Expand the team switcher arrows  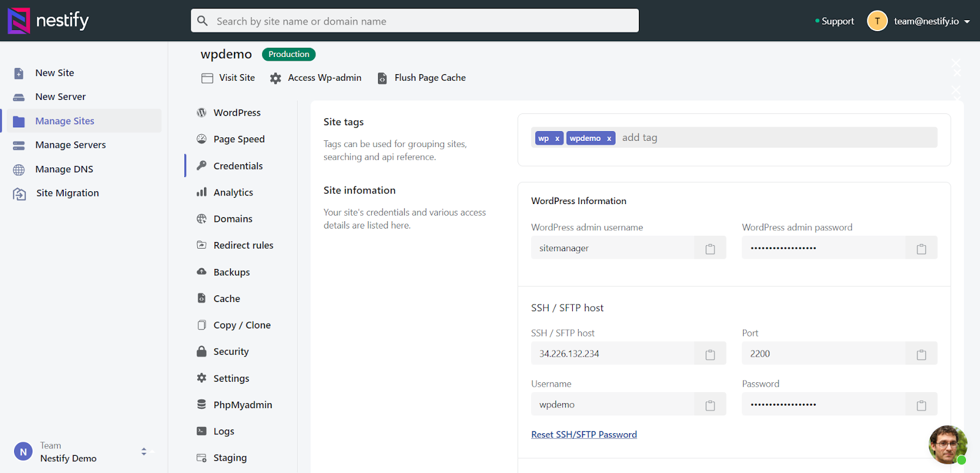[144, 452]
